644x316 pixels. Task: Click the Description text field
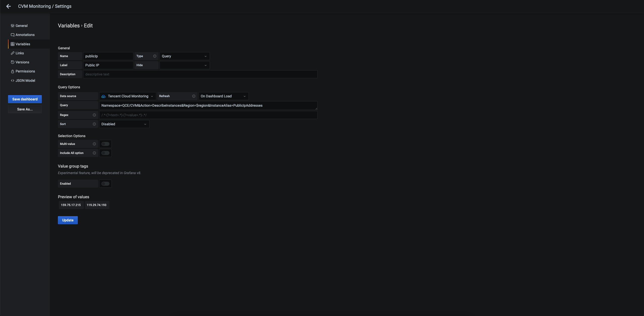pos(200,74)
